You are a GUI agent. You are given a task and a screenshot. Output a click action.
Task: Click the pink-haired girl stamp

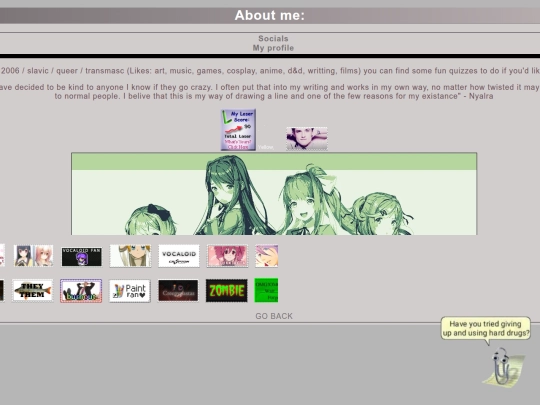pyautogui.click(x=227, y=256)
